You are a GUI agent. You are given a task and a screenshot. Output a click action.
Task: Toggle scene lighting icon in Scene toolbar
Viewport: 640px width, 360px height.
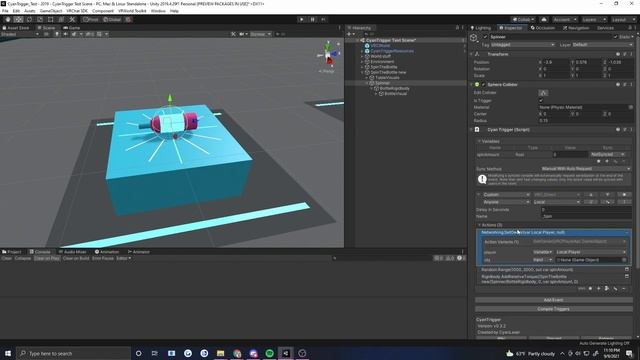point(57,34)
